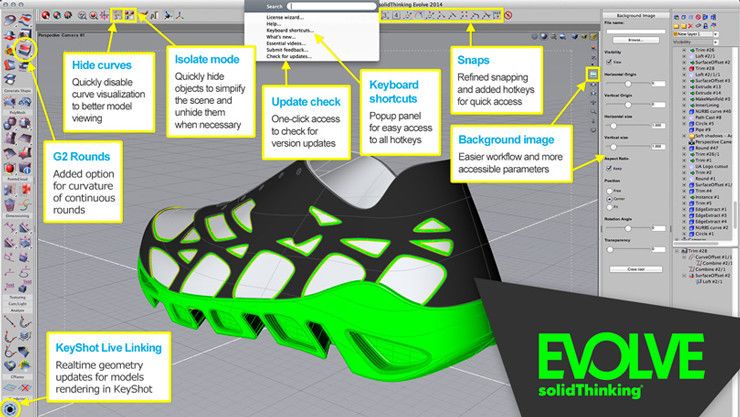Click the Vertical Origin slider

628,104
